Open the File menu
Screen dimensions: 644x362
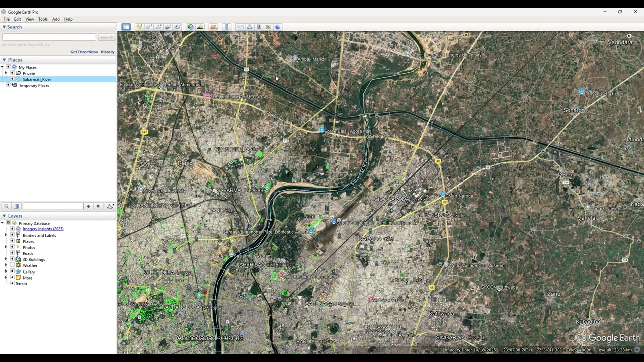tap(6, 19)
